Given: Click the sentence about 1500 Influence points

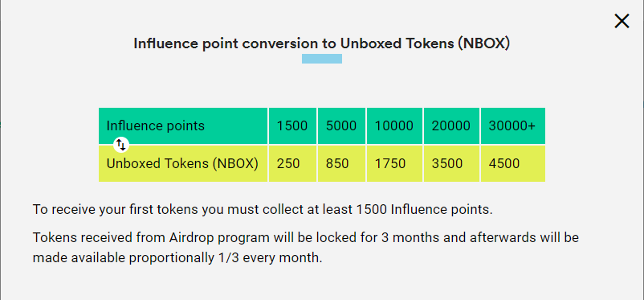Looking at the screenshot, I should click(x=263, y=209).
